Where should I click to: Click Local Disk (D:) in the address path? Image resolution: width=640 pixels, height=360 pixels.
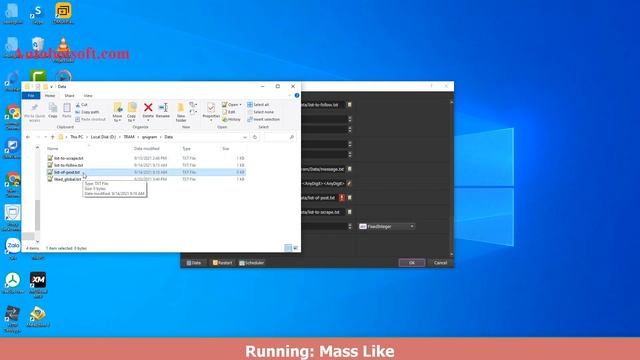[103, 137]
